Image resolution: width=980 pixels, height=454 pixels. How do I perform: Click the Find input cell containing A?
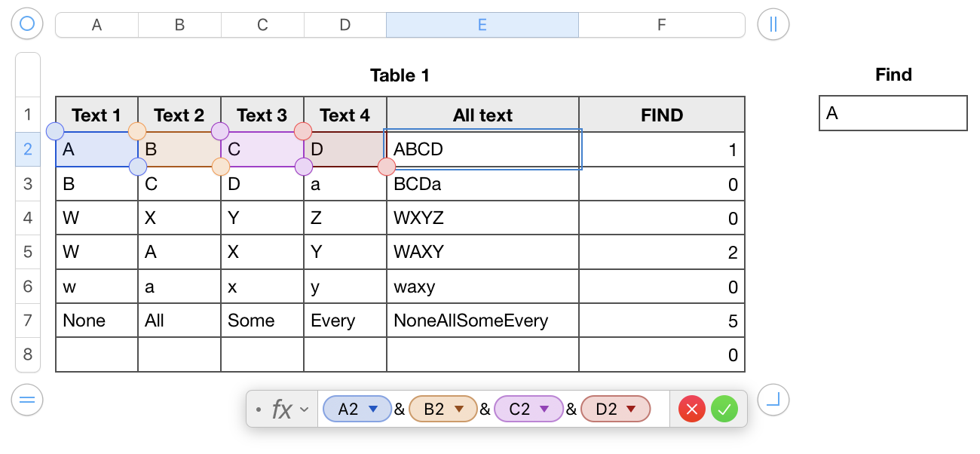pos(893,113)
